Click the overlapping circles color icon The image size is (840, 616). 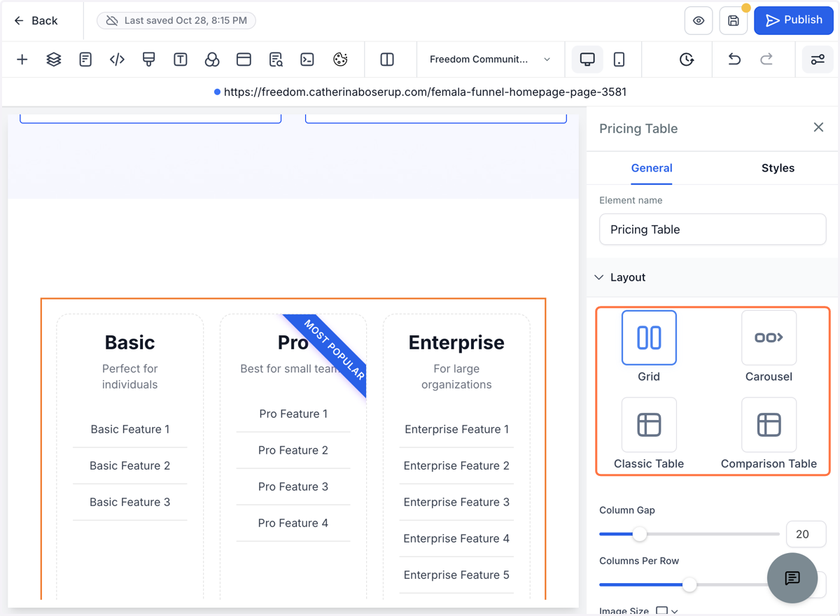click(x=212, y=59)
